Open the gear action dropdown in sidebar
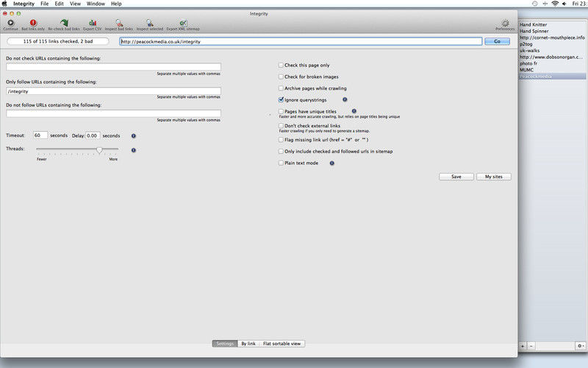Viewport: 588px width, 368px height. click(x=580, y=345)
